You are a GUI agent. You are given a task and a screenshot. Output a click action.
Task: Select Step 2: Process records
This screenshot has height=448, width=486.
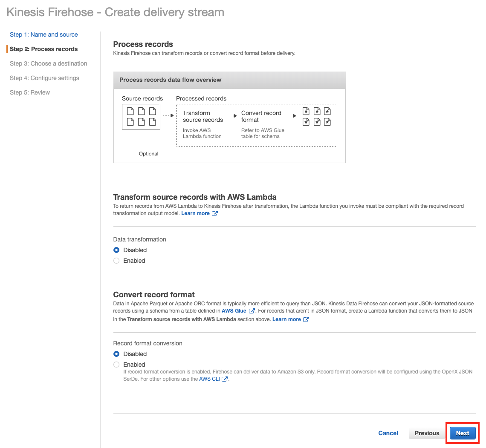pyautogui.click(x=43, y=49)
